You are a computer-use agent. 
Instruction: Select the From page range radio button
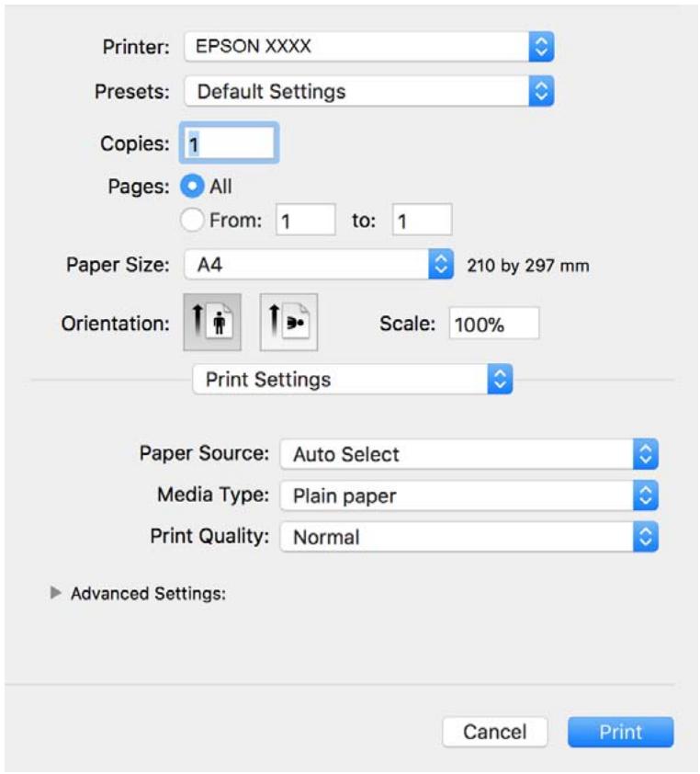(192, 220)
